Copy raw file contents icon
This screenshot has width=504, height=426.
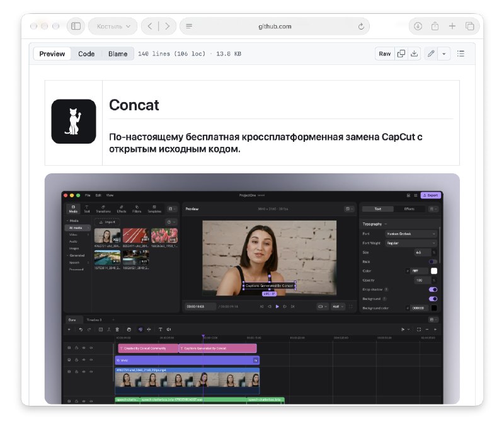click(x=401, y=54)
